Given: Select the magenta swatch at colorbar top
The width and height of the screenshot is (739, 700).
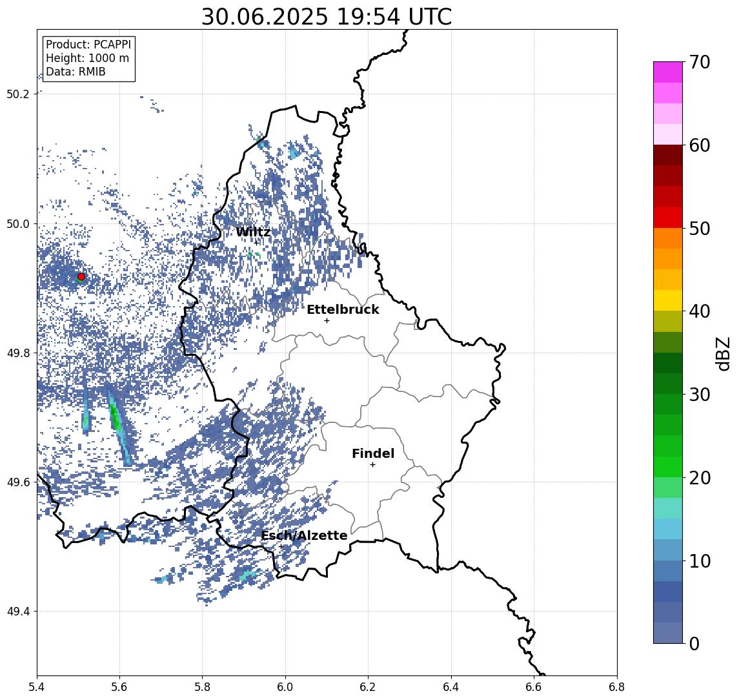Looking at the screenshot, I should (x=668, y=72).
